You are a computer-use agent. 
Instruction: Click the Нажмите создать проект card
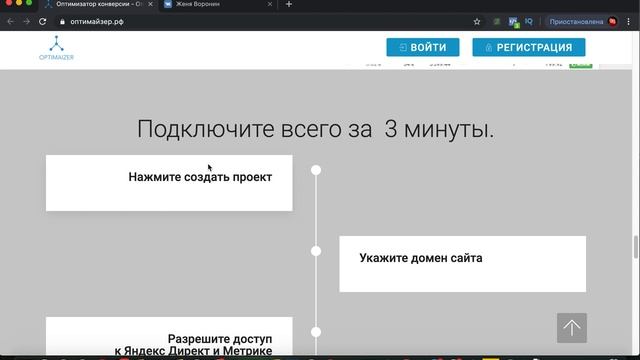[x=169, y=183]
